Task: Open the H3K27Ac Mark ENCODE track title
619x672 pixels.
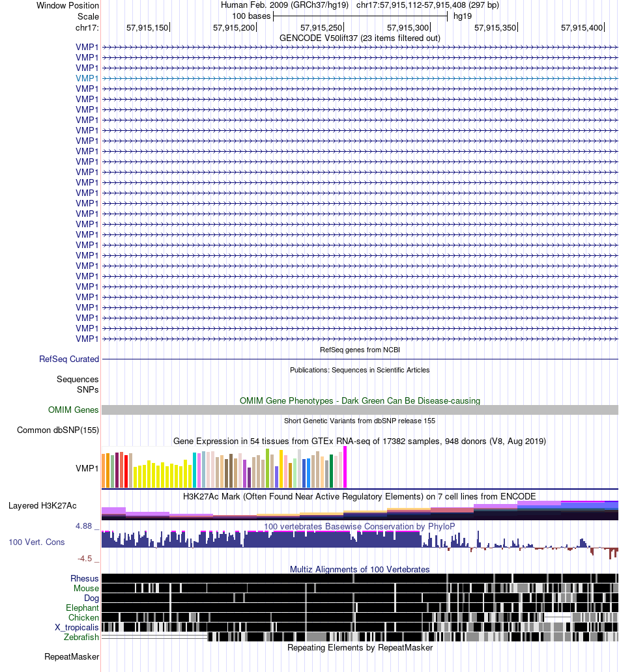Action: click(x=360, y=496)
